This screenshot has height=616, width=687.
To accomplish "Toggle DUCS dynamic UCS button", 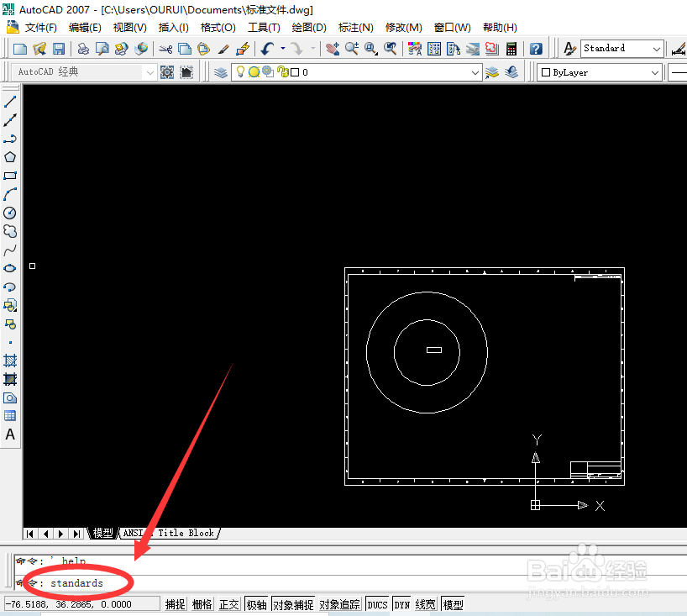I will point(377,604).
